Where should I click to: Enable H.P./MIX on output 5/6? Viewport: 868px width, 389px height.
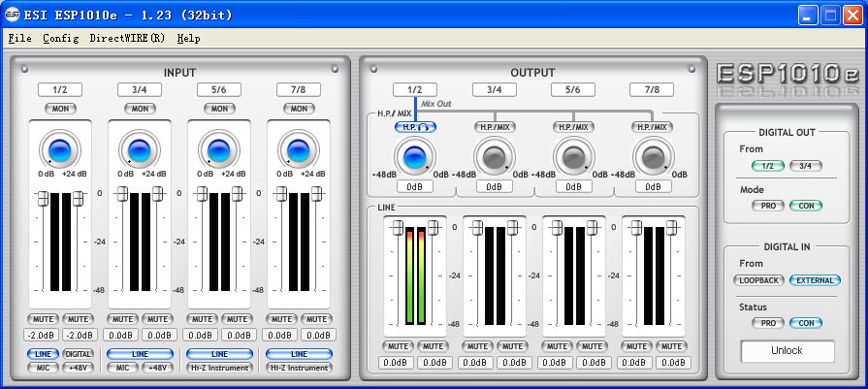573,127
